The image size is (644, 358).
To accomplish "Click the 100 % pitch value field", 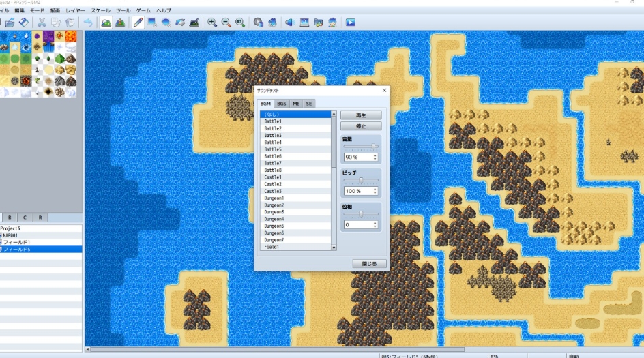I will [361, 191].
